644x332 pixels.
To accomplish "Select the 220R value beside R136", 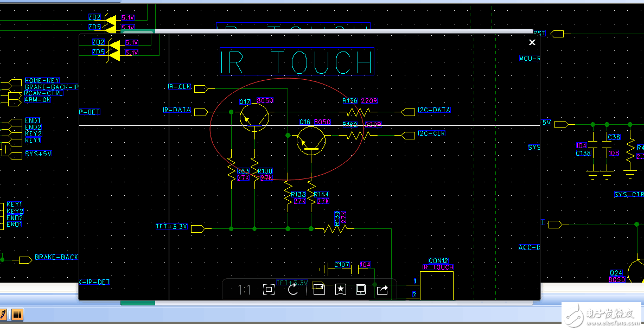I will [x=369, y=101].
